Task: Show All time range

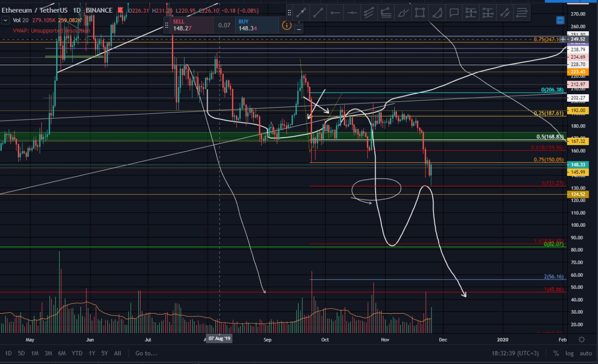Action: [117, 353]
